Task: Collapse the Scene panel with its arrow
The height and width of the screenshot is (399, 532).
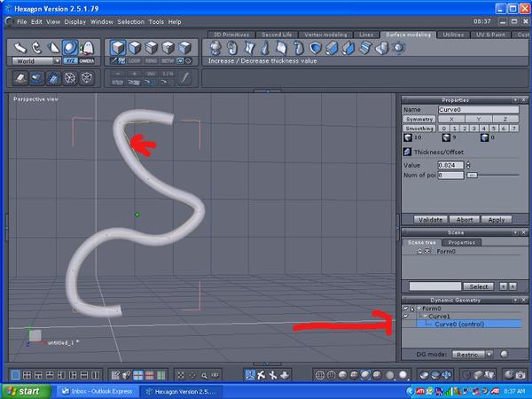Action: (515, 232)
